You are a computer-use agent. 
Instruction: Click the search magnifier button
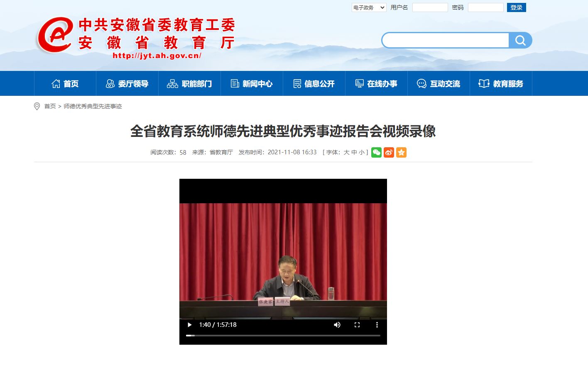pyautogui.click(x=520, y=40)
